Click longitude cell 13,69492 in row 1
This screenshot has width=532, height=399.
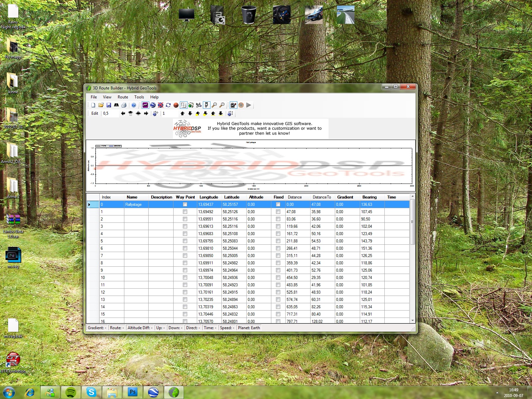coord(209,212)
